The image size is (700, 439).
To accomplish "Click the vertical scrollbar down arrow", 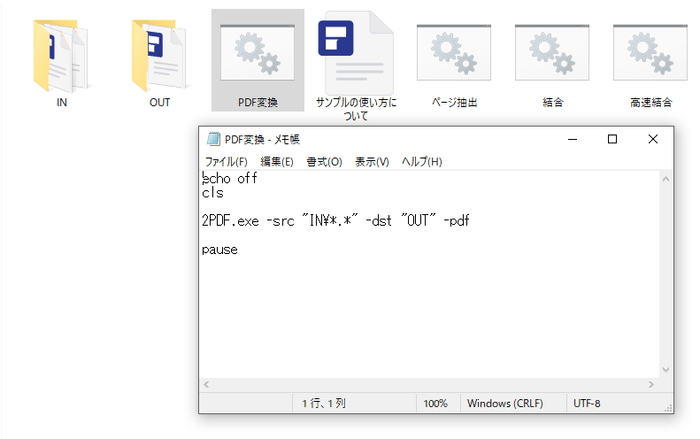I will pos(664,369).
